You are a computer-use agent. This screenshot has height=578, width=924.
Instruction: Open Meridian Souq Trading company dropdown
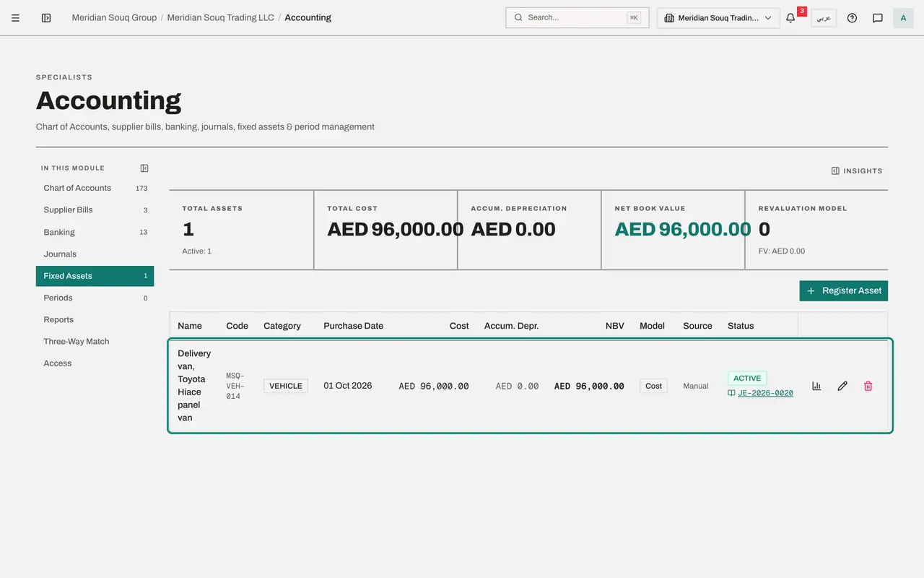pyautogui.click(x=718, y=18)
